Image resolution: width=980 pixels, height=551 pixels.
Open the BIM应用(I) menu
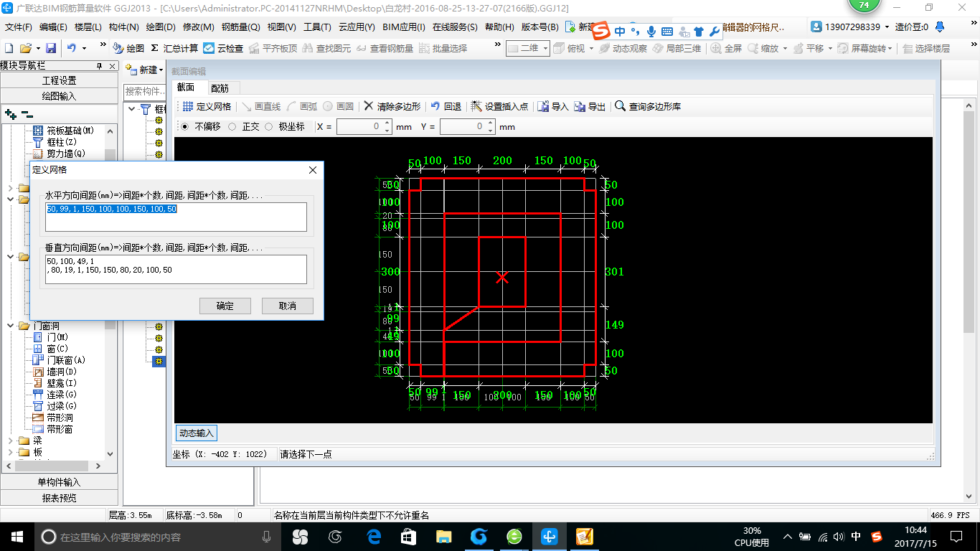point(404,27)
